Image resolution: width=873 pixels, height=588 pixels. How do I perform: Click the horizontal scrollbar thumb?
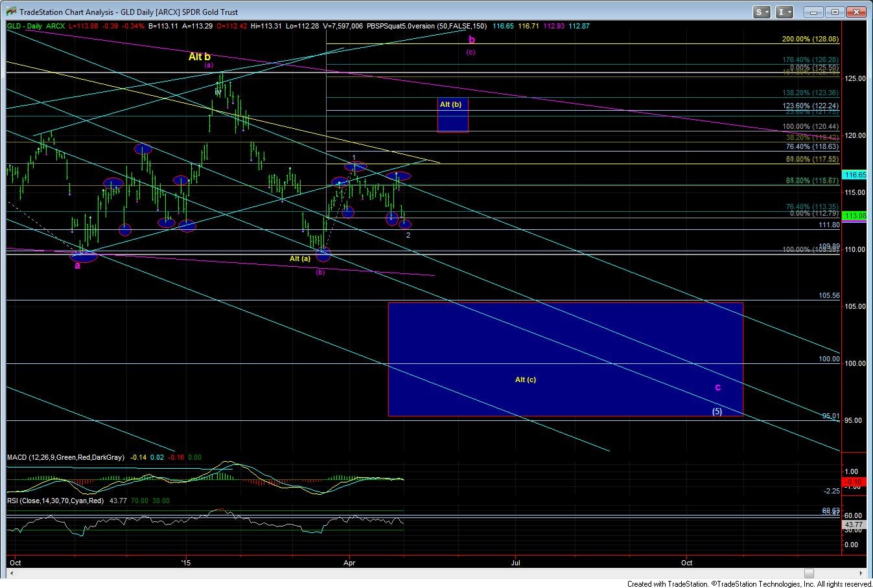(808, 573)
